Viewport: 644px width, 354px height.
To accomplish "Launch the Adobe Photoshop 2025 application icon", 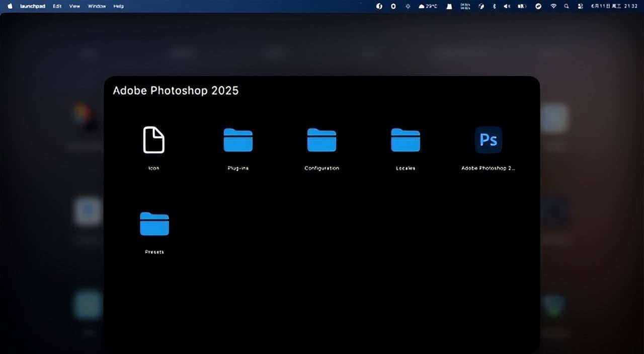I will coord(488,140).
